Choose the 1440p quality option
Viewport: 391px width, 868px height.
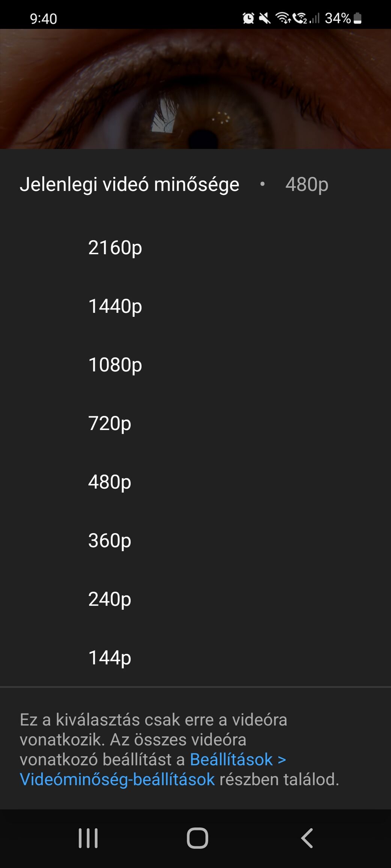(x=115, y=306)
